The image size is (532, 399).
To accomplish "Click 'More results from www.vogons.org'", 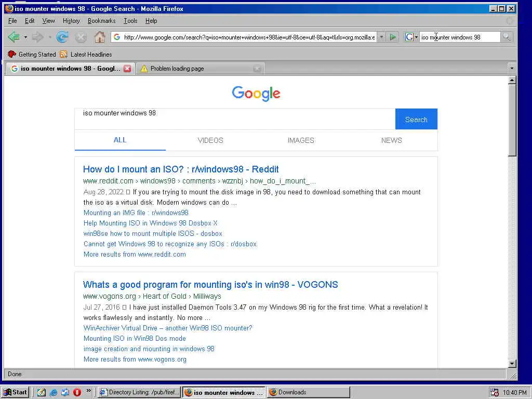I will (x=135, y=360).
